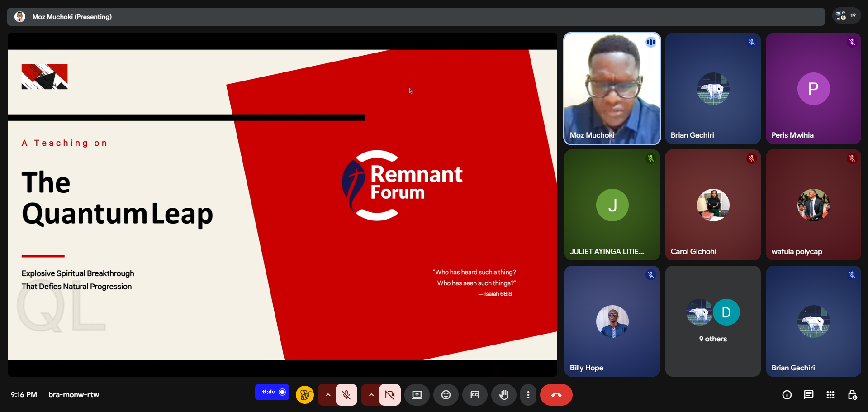Open meeting details info icon
The width and height of the screenshot is (868, 412).
pyautogui.click(x=787, y=395)
